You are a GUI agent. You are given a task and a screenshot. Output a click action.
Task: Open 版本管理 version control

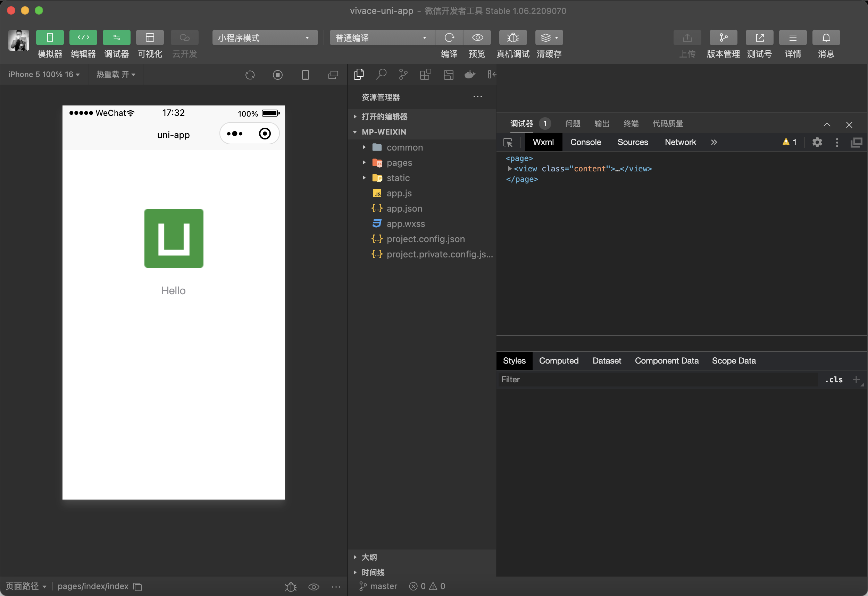(724, 37)
